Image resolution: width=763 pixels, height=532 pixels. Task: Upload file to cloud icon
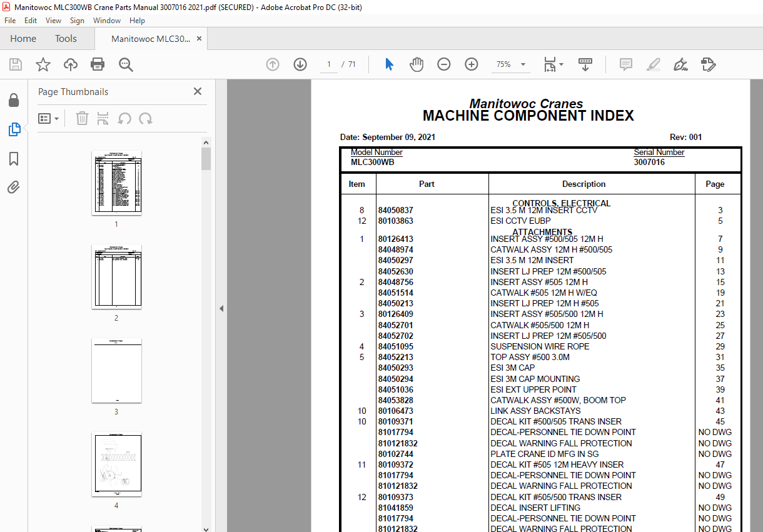click(71, 64)
